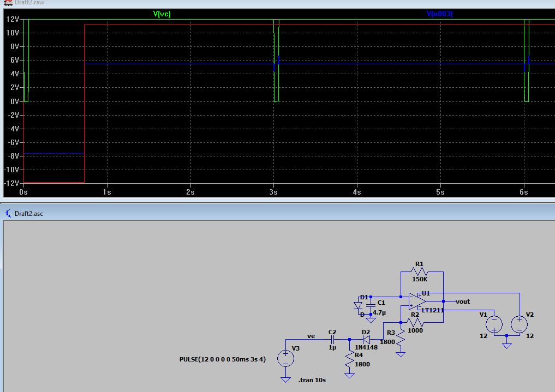Image resolution: width=555 pixels, height=392 pixels.
Task: Select the V2 voltage source symbol
Action: [519, 324]
